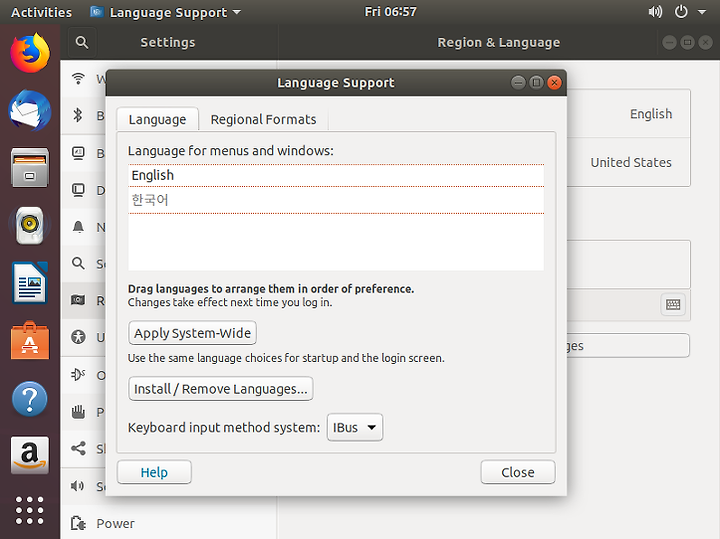The width and height of the screenshot is (720, 539).
Task: Select the Dock icon in Settings sidebar
Action: 79,190
